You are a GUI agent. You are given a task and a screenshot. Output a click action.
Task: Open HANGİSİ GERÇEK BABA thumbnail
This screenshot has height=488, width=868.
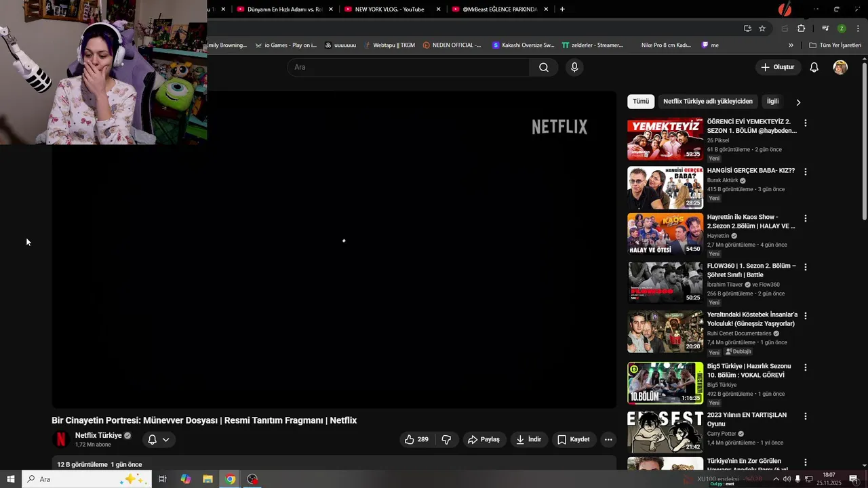[665, 188]
